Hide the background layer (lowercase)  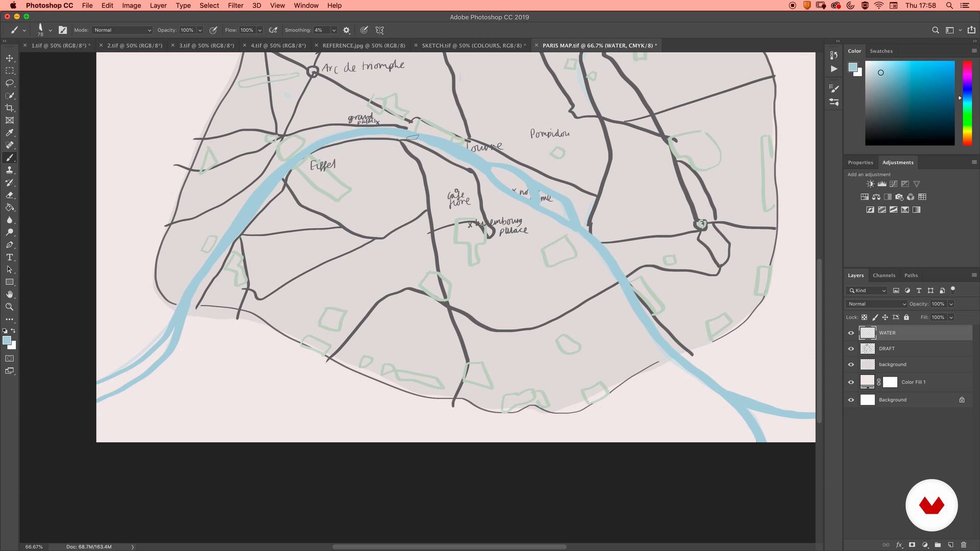point(851,365)
